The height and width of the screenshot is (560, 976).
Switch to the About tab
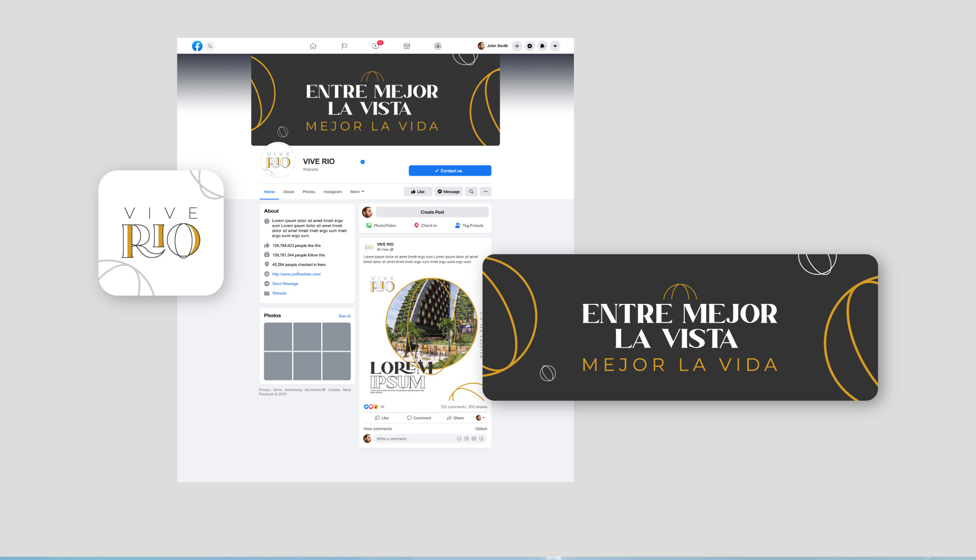(288, 192)
